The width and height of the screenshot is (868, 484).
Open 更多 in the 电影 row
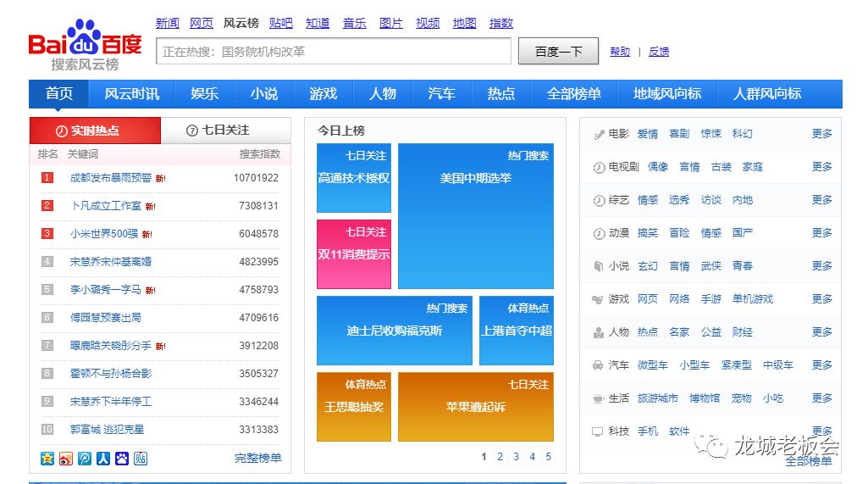click(822, 134)
